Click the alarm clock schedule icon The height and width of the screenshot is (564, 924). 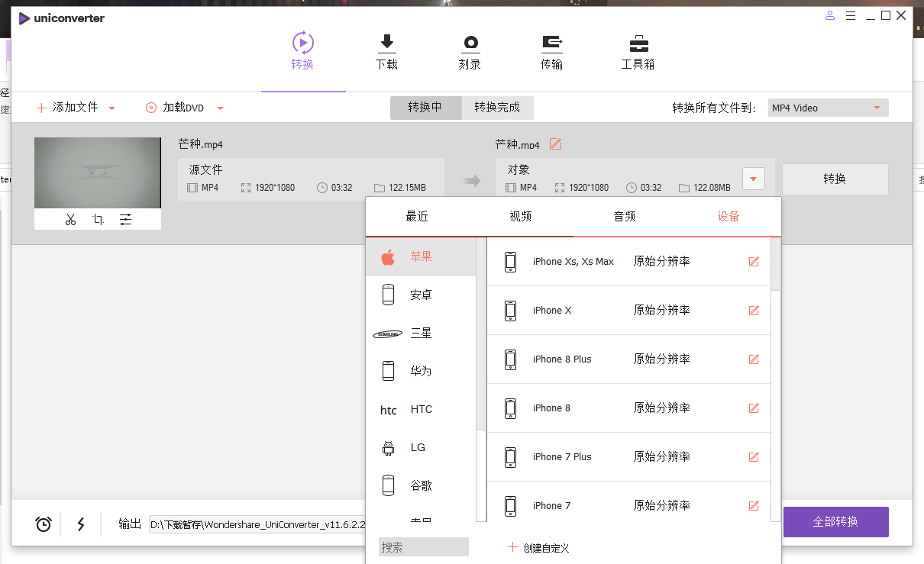click(44, 524)
